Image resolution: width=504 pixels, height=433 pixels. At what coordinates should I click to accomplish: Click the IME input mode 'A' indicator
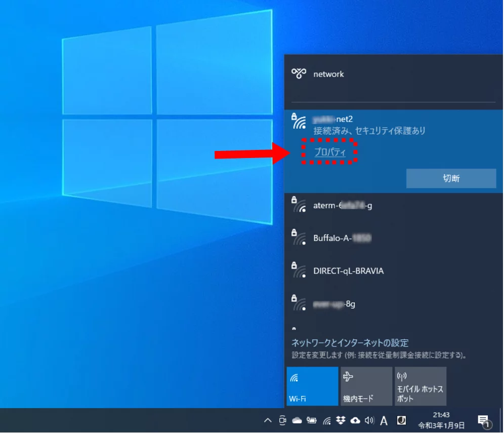pyautogui.click(x=384, y=420)
